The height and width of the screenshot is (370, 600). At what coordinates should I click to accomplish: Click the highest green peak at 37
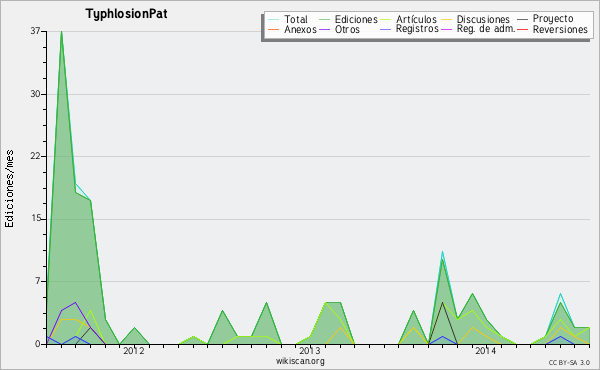(61, 32)
